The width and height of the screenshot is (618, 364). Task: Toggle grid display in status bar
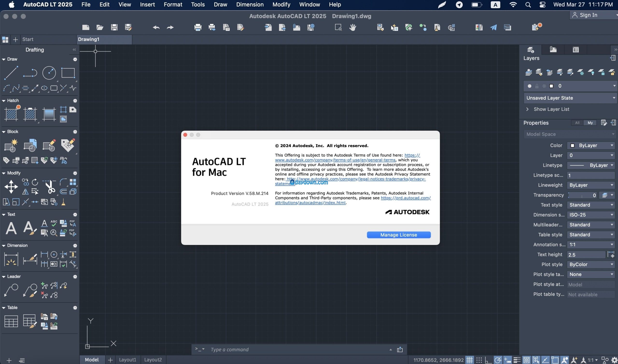click(469, 360)
